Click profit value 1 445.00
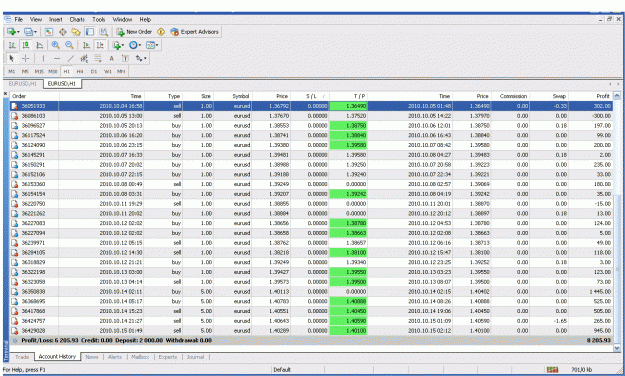 (x=600, y=291)
